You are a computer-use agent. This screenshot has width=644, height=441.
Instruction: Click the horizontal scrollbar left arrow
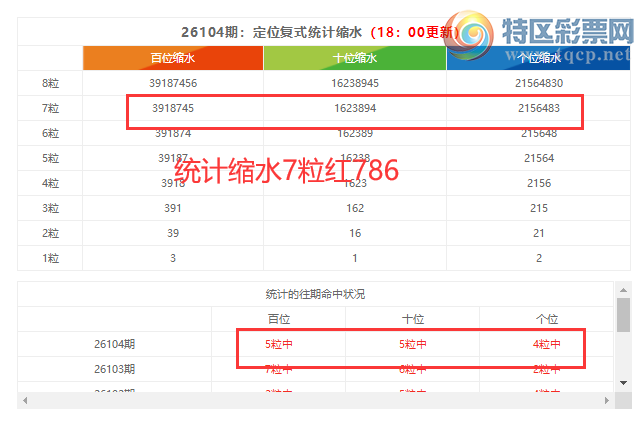[24, 401]
